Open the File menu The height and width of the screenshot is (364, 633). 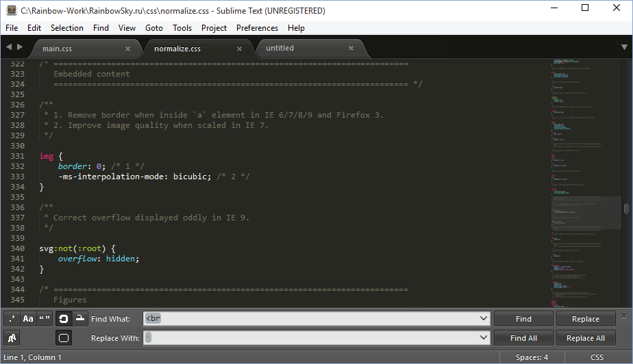[12, 28]
